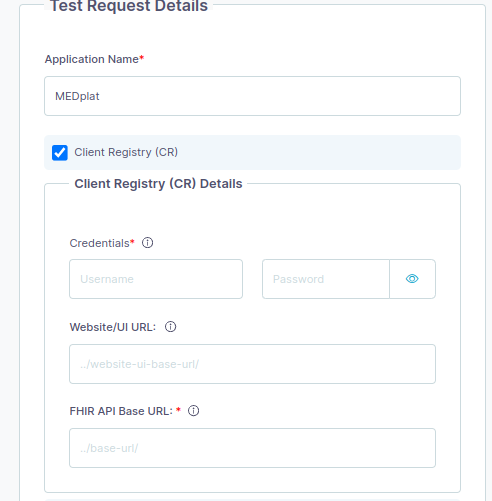
Task: Show password using the eye icon
Action: point(412,279)
